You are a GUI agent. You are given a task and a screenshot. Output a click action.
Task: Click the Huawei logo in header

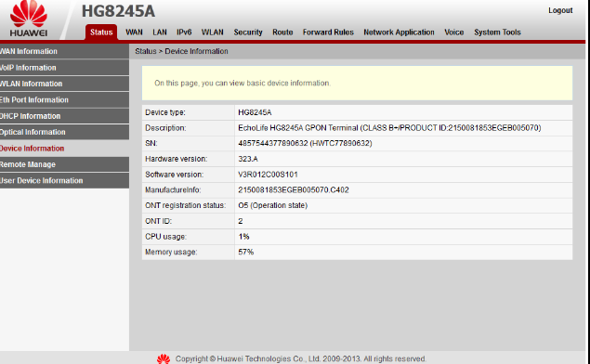click(x=29, y=19)
